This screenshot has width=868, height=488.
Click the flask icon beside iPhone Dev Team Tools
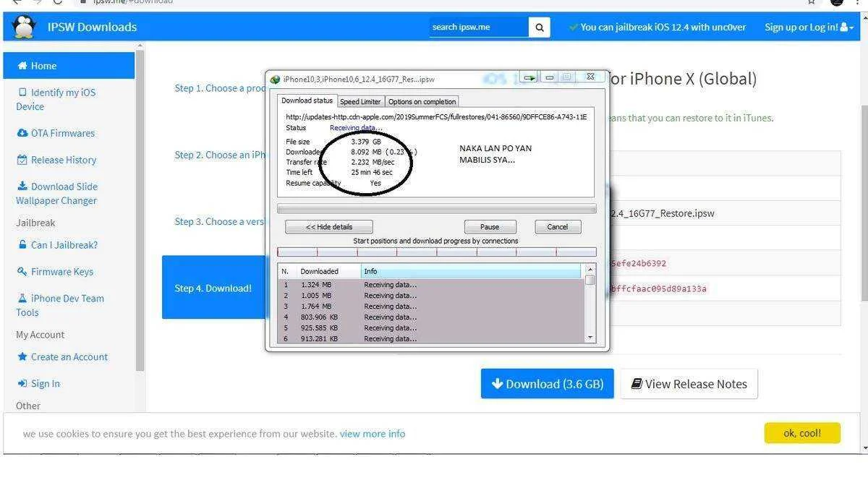(22, 299)
